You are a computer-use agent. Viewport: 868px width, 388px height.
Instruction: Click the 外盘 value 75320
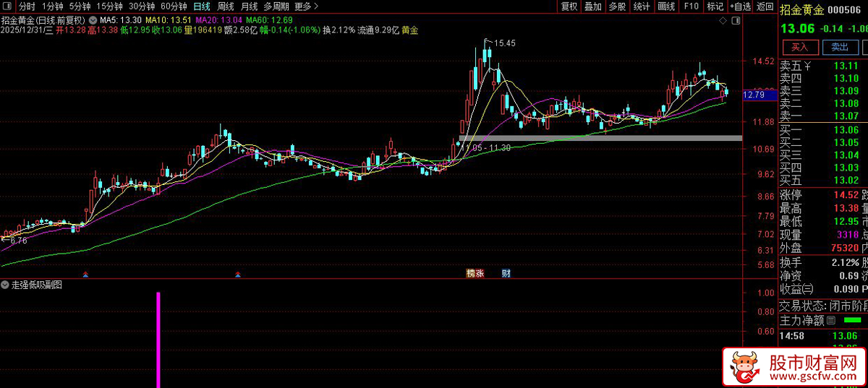(x=845, y=247)
